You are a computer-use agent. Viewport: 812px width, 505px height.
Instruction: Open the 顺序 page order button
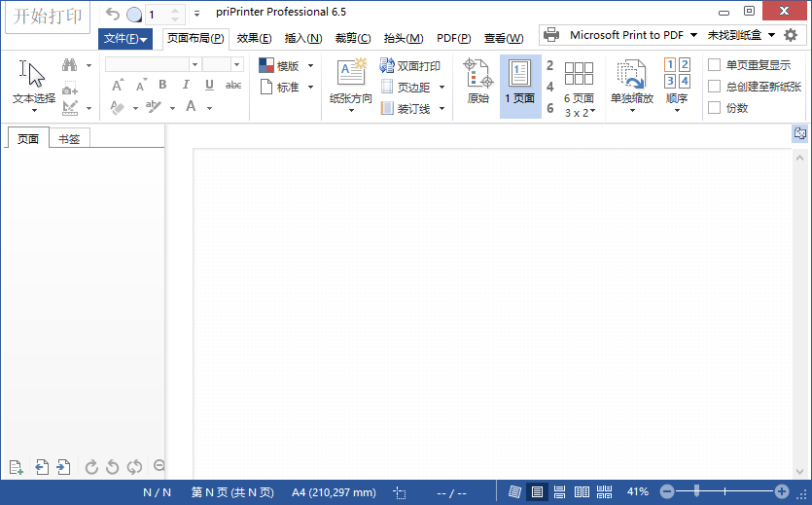pyautogui.click(x=677, y=86)
